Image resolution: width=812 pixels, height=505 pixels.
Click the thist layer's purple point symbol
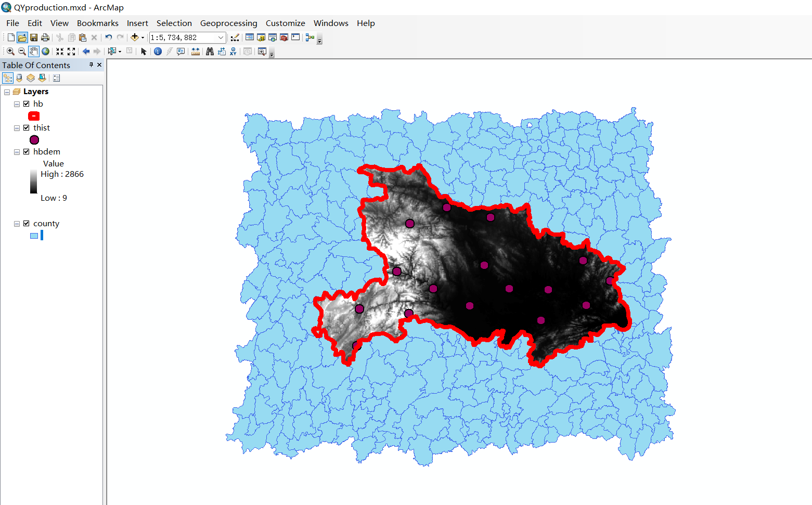click(34, 139)
